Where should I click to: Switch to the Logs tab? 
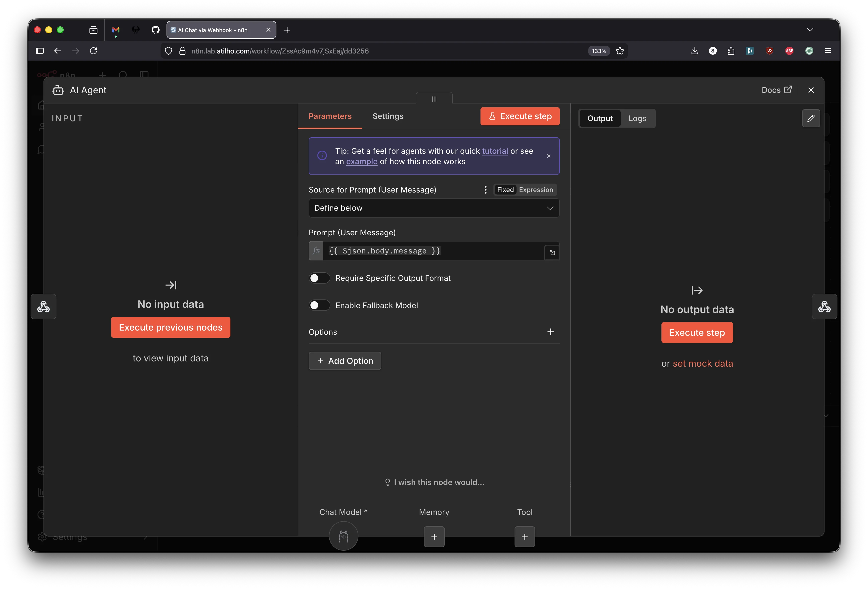click(638, 118)
